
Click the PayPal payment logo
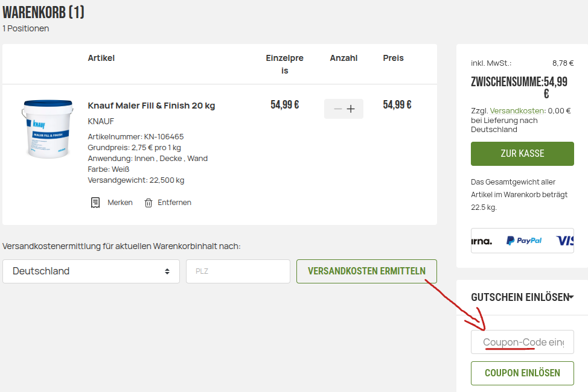point(524,241)
